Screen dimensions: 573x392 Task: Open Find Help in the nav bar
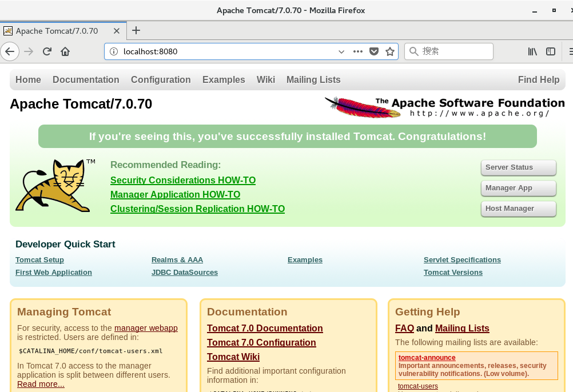(539, 79)
